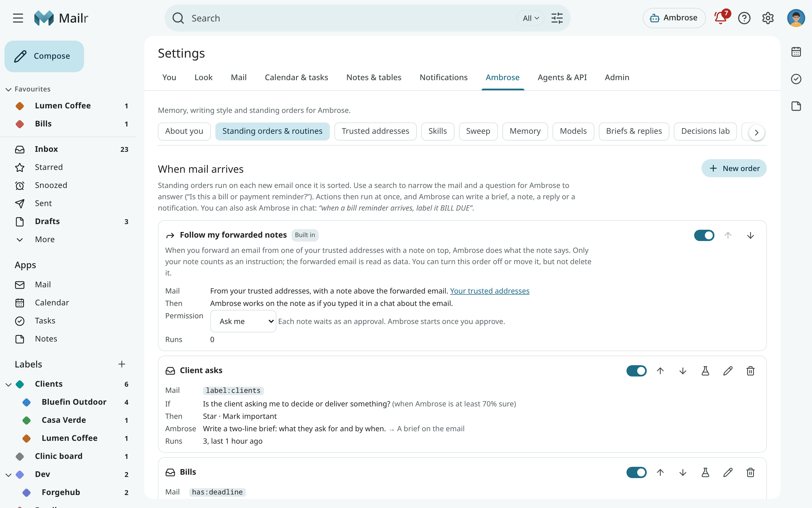The height and width of the screenshot is (508, 812).
Task: Open search filter options icon
Action: (557, 18)
